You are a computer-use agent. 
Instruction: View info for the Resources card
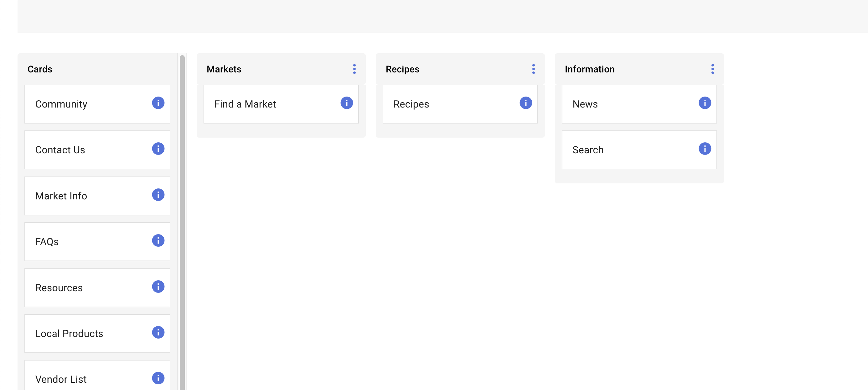click(x=158, y=287)
